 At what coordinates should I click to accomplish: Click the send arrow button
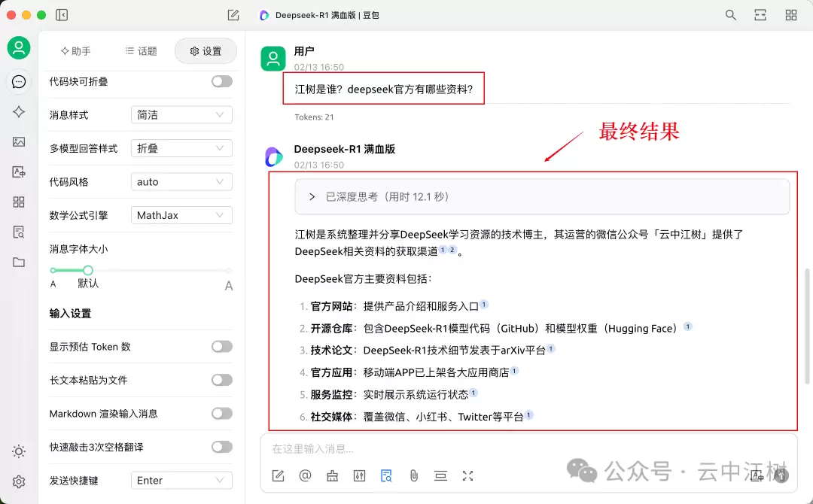point(781,475)
